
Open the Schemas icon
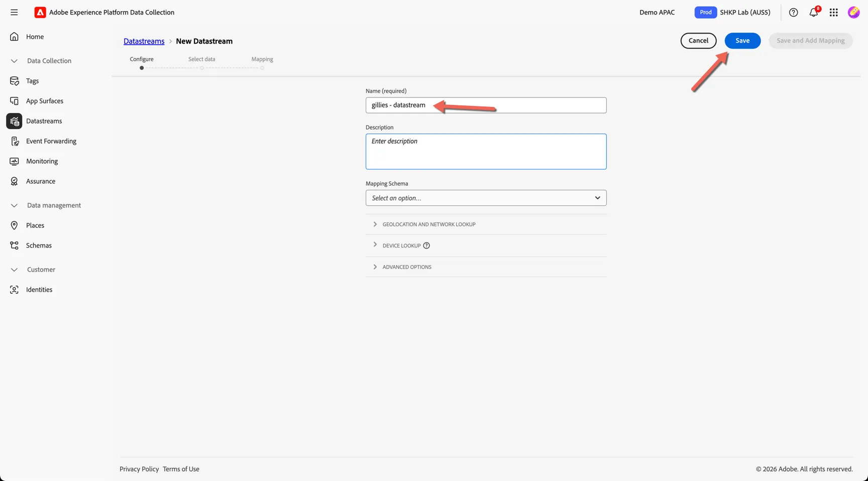pos(14,246)
